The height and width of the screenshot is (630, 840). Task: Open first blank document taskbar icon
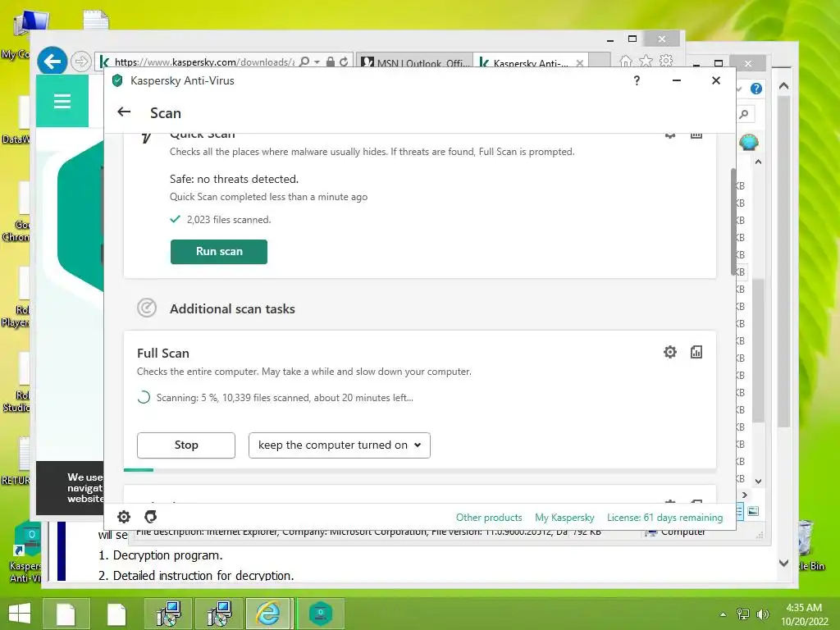pos(66,614)
